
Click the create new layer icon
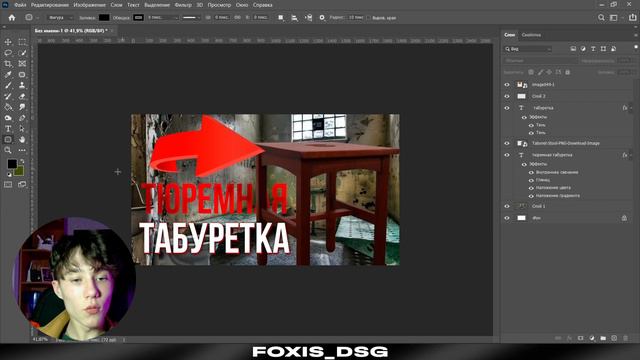tap(614, 338)
